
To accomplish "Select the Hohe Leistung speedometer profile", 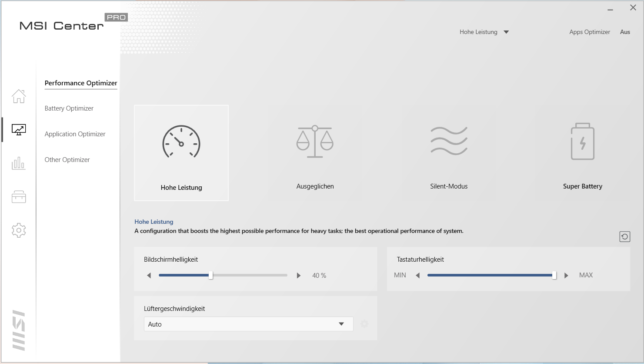I will [181, 153].
